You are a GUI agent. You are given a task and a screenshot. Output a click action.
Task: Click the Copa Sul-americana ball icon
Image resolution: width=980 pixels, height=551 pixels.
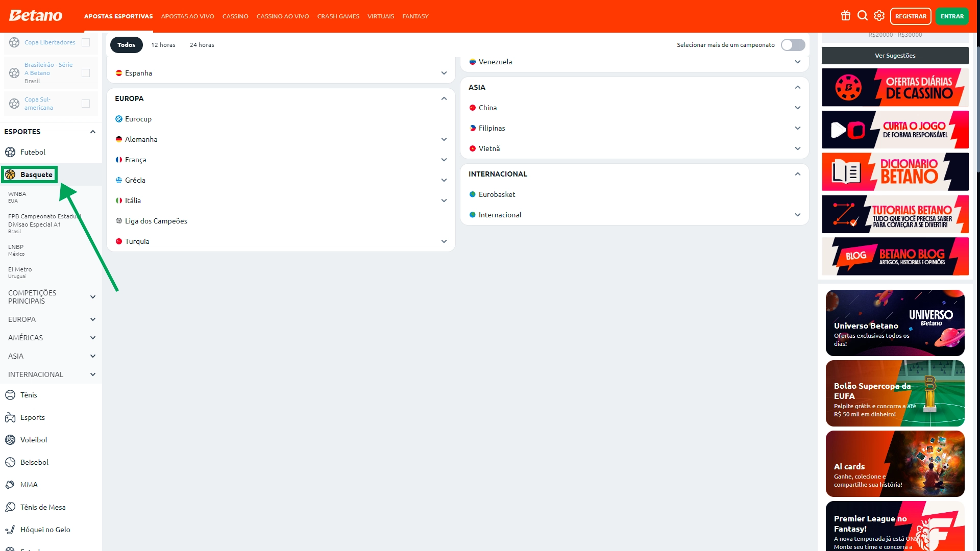(x=14, y=104)
